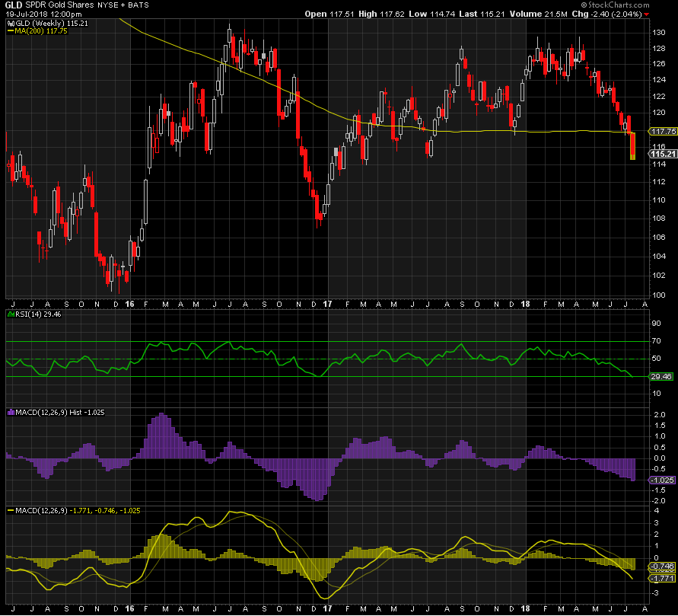
Task: Click the GLD ticker symbol in the title
Action: [14, 5]
